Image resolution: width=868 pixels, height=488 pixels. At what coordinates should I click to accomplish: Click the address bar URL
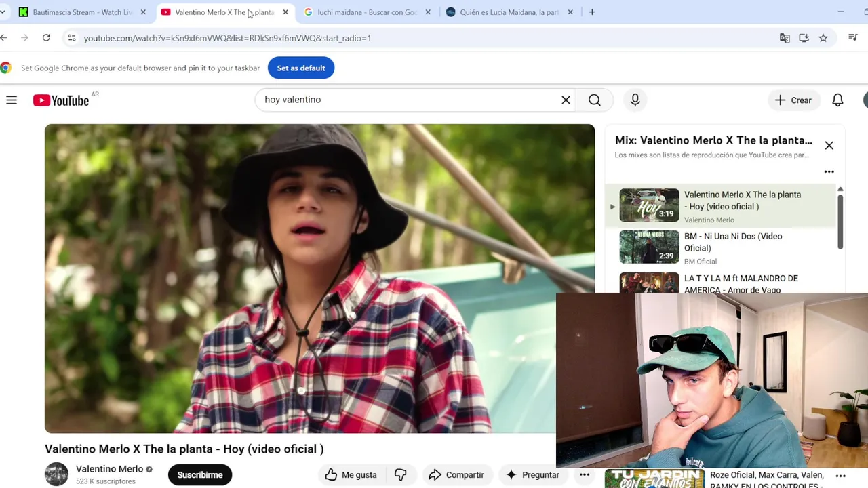click(x=227, y=38)
